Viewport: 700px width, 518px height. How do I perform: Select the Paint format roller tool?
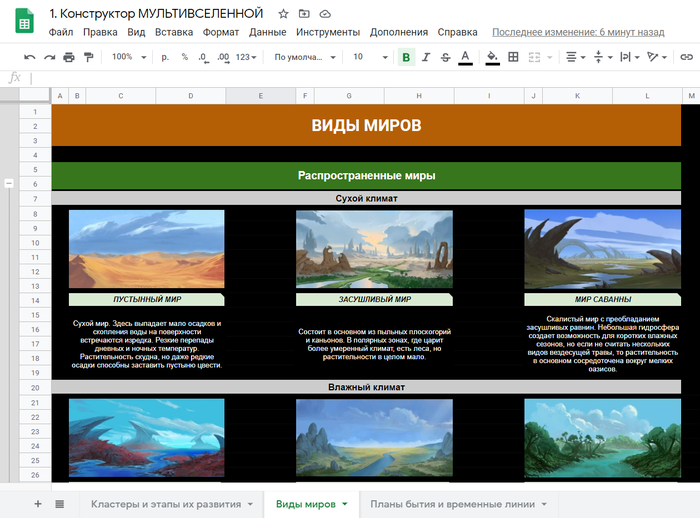86,57
